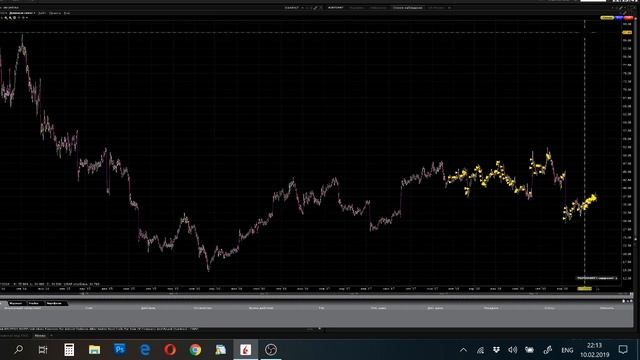Click the red pill button above the chart
The width and height of the screenshot is (640, 360).
coord(629,18)
